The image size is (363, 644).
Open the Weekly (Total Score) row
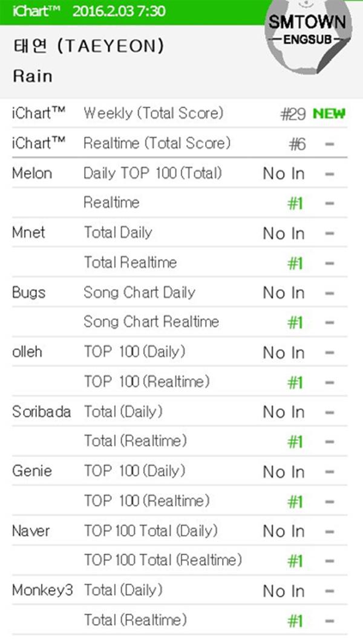[153, 113]
